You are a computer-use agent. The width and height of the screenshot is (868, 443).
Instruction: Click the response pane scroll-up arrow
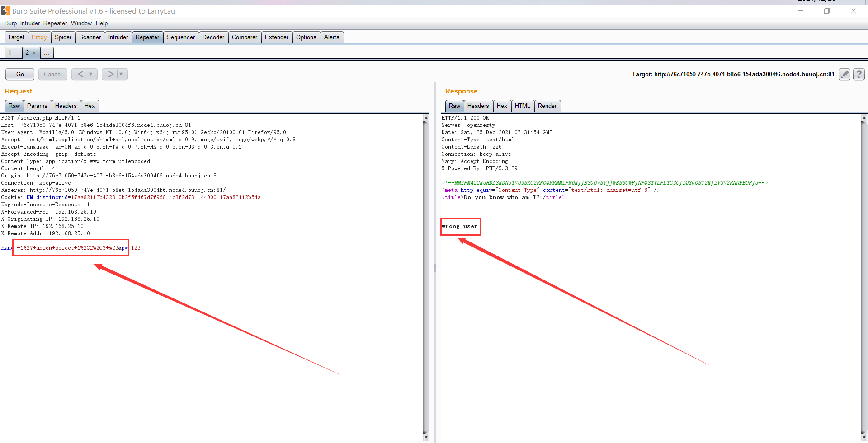point(864,117)
